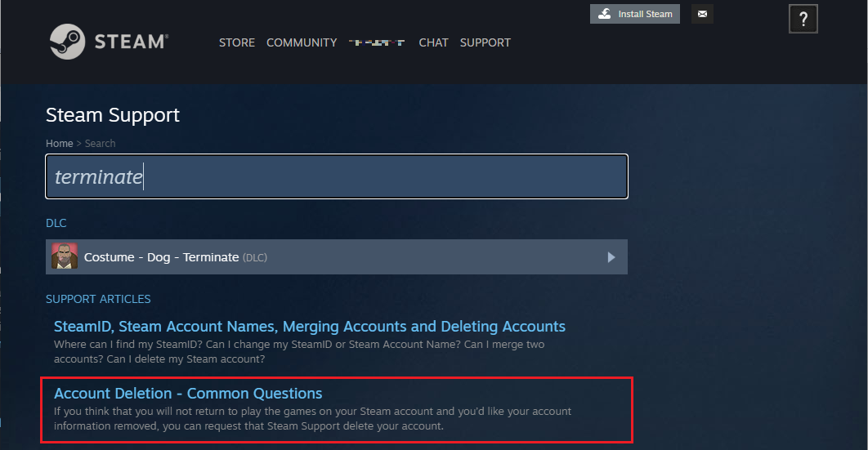
Task: Click the download icon on Install Steam
Action: pyautogui.click(x=605, y=14)
